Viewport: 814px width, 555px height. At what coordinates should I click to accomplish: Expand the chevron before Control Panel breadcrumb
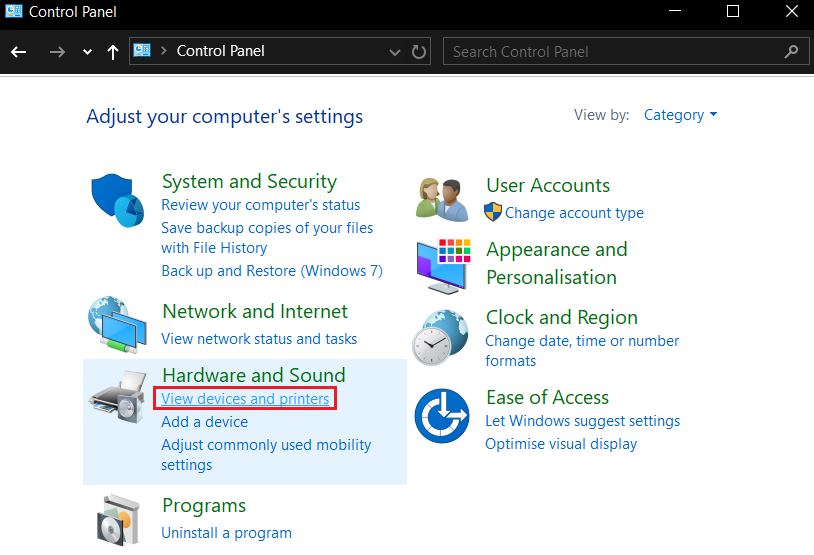pyautogui.click(x=164, y=51)
